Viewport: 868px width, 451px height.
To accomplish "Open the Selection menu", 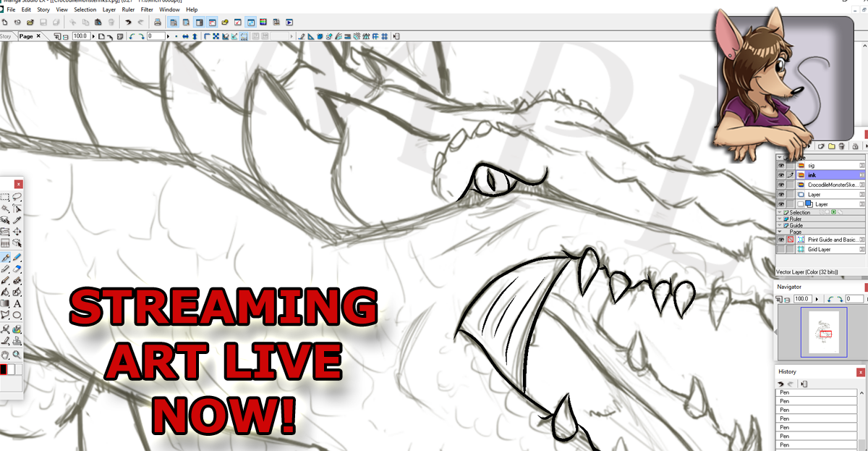I will pyautogui.click(x=85, y=10).
